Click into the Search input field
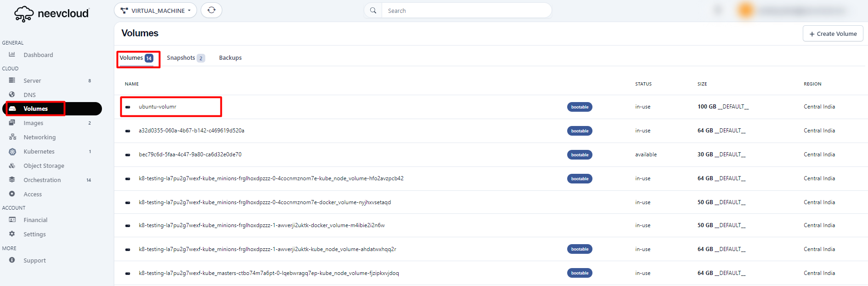Viewport: 868px width, 286px height. 466,11
